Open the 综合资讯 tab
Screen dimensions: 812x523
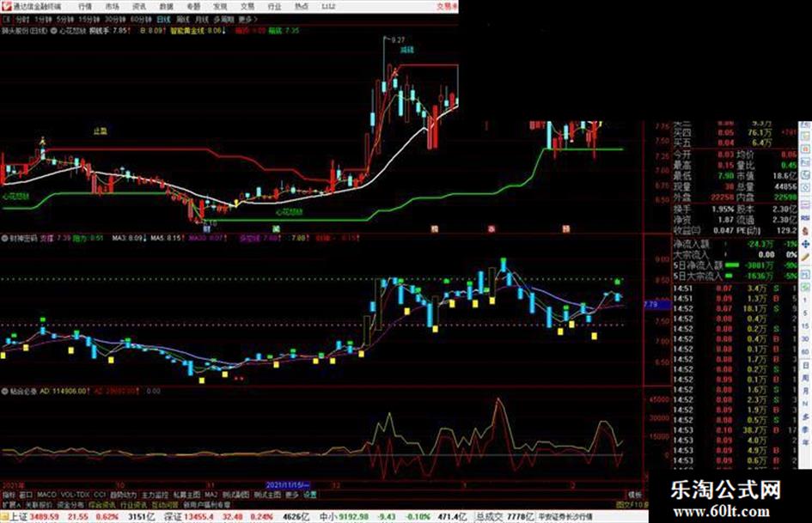pyautogui.click(x=102, y=504)
